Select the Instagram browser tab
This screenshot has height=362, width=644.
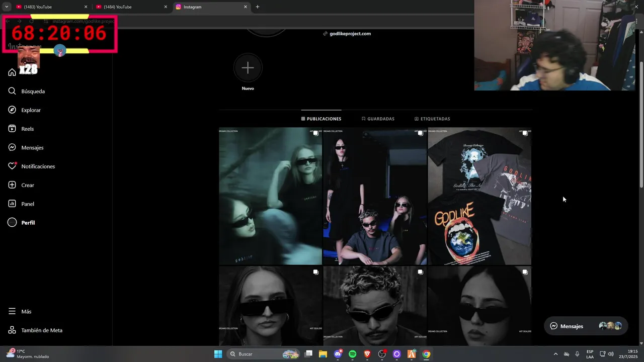click(211, 7)
